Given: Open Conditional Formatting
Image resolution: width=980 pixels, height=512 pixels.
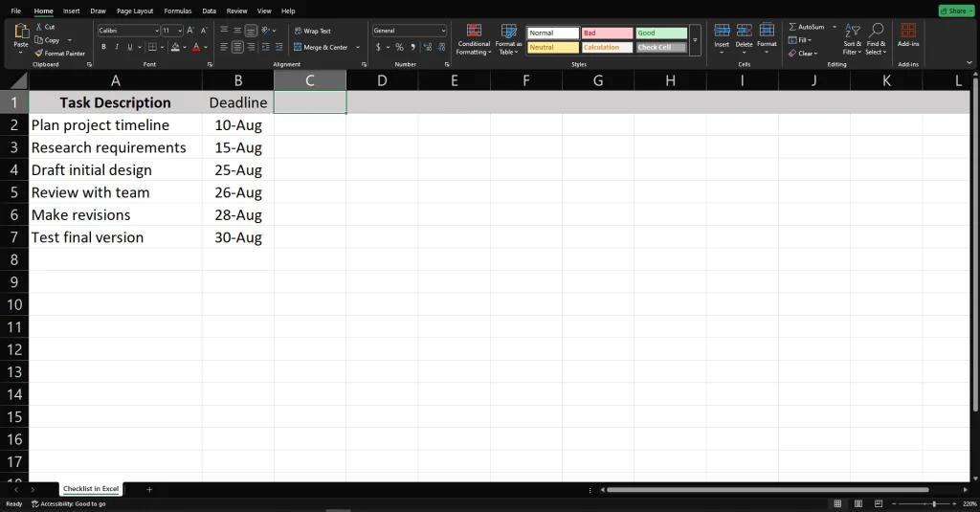Looking at the screenshot, I should [474, 39].
